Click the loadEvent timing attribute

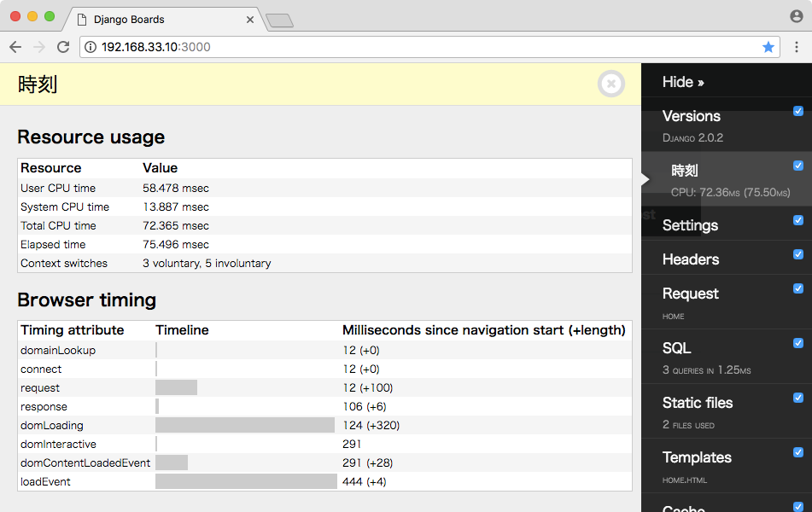click(x=45, y=481)
